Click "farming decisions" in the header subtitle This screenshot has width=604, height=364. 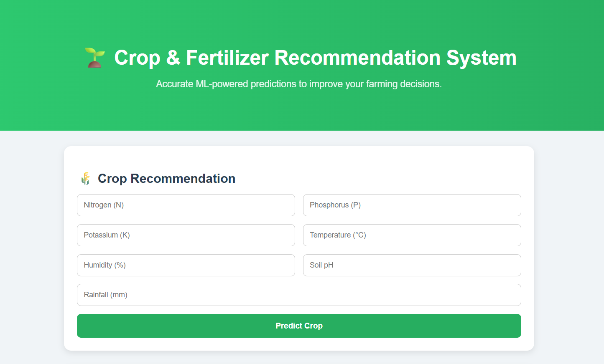pos(403,84)
